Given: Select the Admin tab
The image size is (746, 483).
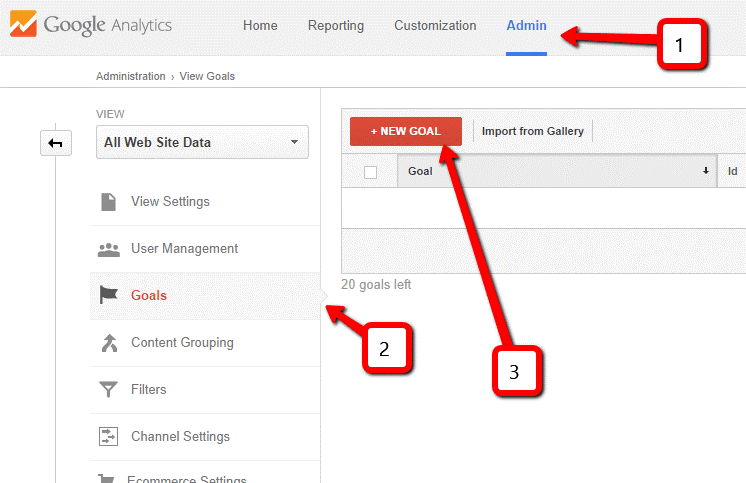Looking at the screenshot, I should [x=526, y=26].
